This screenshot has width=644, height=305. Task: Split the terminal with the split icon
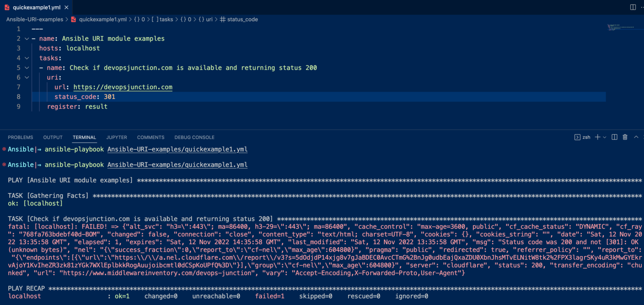pos(614,137)
